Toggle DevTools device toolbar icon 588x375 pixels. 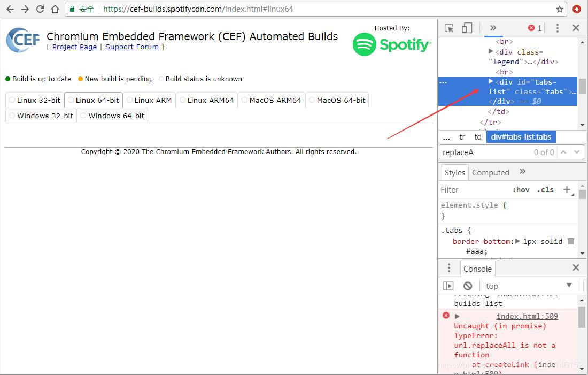point(467,28)
